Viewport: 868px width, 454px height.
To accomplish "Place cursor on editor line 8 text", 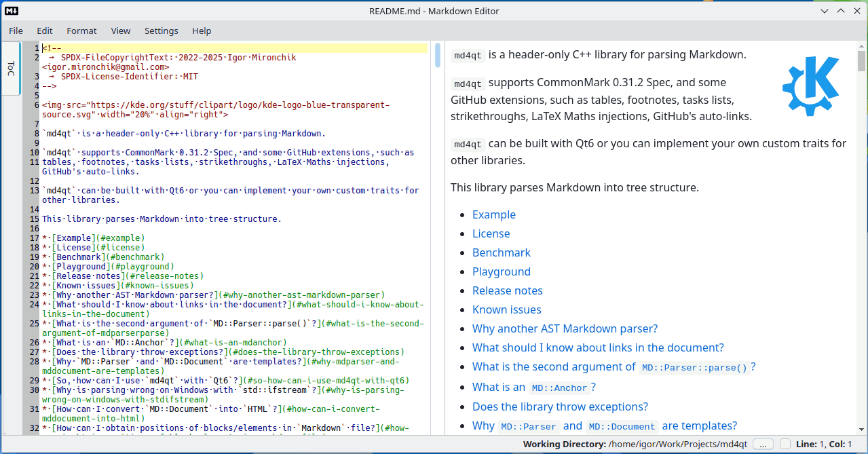I will click(x=183, y=134).
